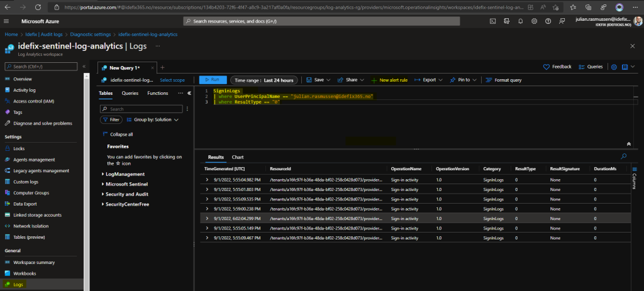Open the Pin to dropdown
Viewport: 644px width, 291px height.
pos(463,80)
